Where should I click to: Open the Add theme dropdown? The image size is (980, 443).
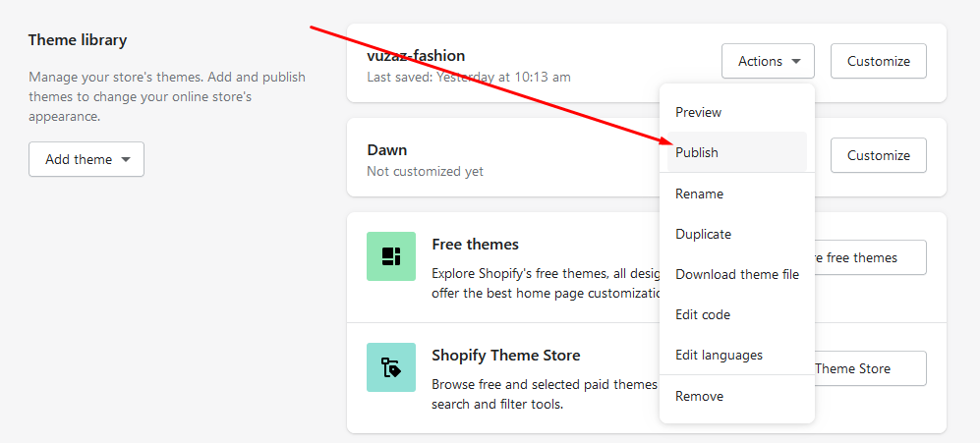coord(86,159)
